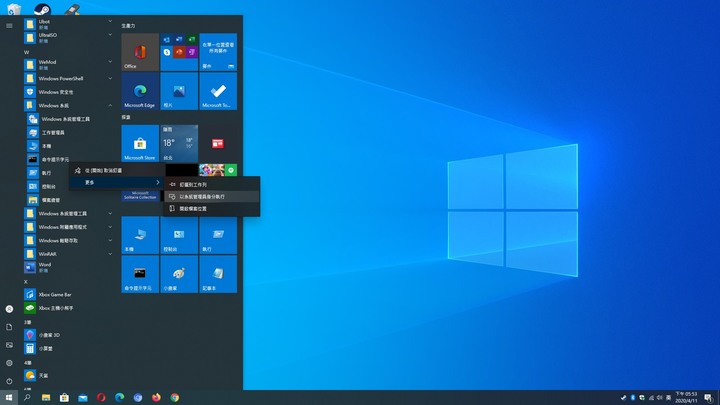Open Settings gear in Start left rail
This screenshot has width=720, height=405.
[9, 363]
